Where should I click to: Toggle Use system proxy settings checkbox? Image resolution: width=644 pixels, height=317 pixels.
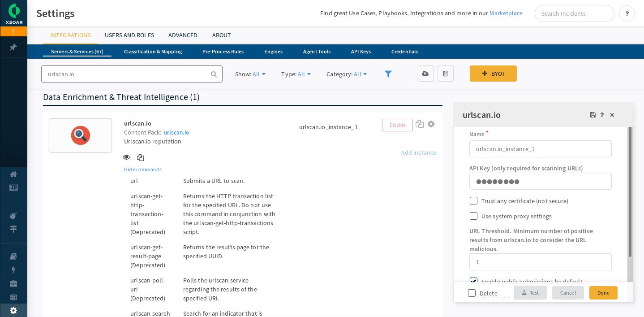tap(473, 216)
